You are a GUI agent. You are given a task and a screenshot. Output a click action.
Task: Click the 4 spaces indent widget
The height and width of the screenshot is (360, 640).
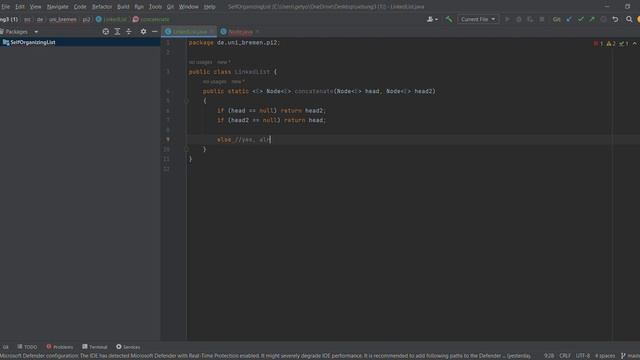coord(605,356)
